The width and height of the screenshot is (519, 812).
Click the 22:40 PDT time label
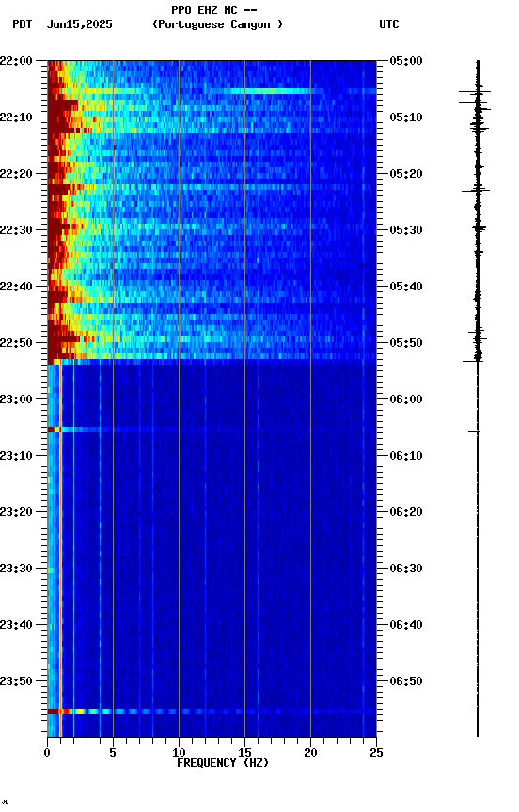(x=16, y=287)
